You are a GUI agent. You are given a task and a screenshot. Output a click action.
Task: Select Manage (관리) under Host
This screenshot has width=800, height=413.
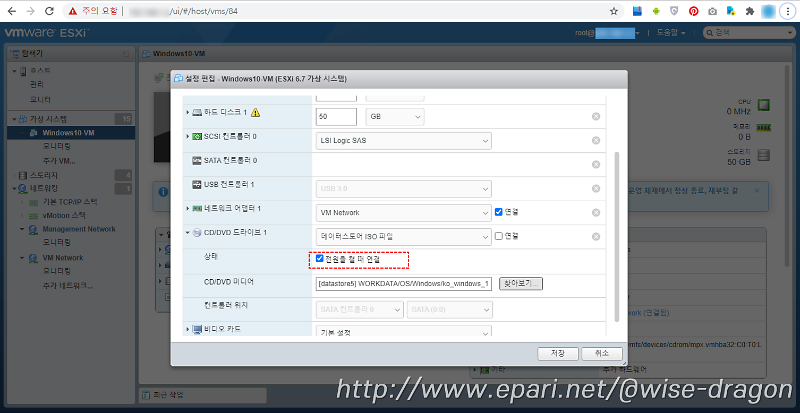[x=37, y=84]
